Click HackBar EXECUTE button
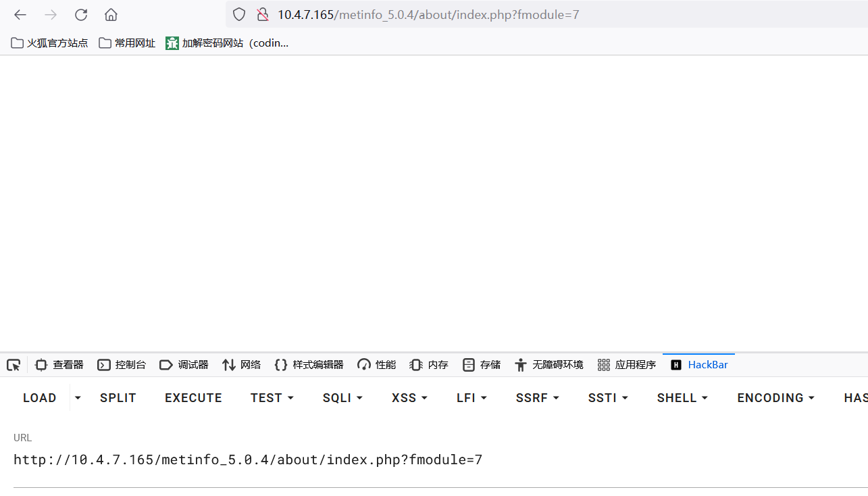The height and width of the screenshot is (496, 868). click(193, 398)
